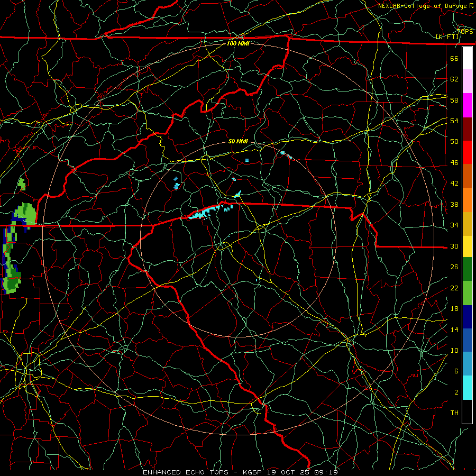This screenshot has height=476, width=476.
Task: Select the bright red legend swatch
Action: tap(467, 152)
